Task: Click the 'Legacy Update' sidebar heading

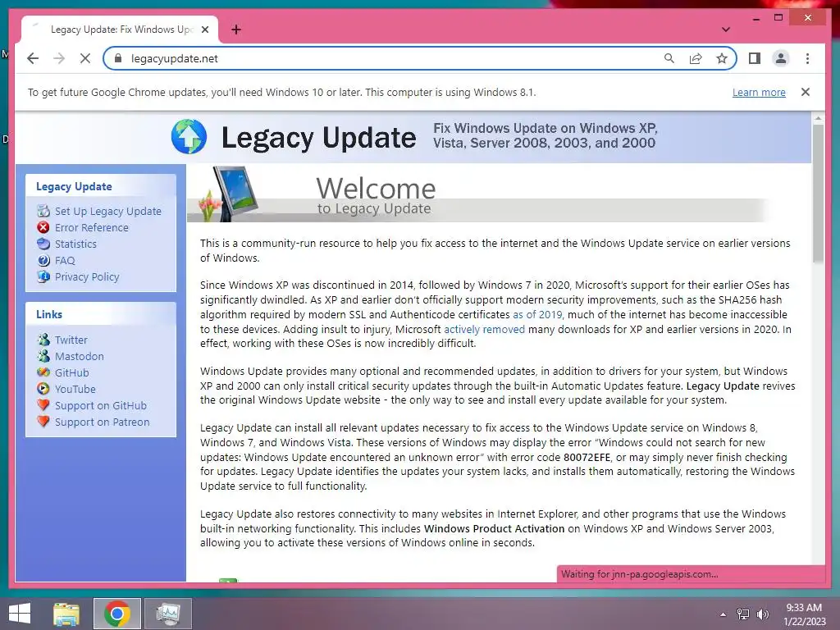Action: [x=74, y=186]
